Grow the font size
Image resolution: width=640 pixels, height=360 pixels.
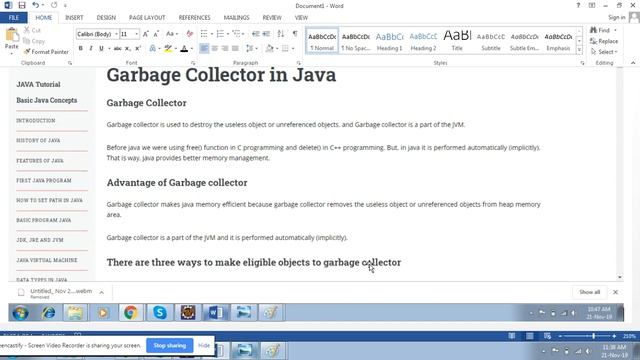[x=146, y=34]
